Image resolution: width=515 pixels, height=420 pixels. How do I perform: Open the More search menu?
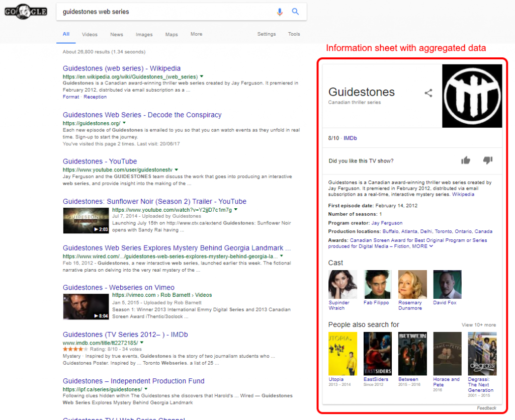coord(197,34)
